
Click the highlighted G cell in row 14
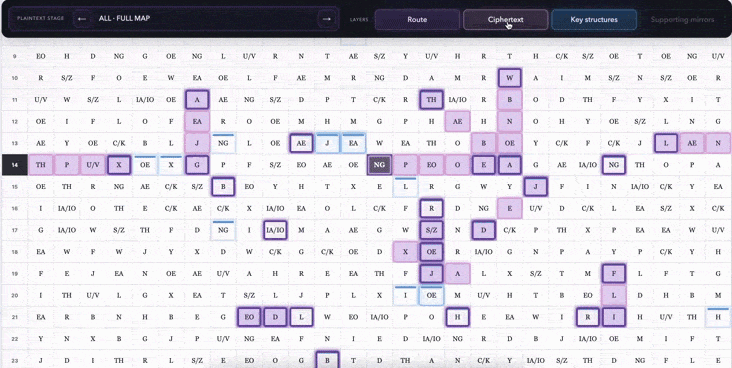pos(197,165)
